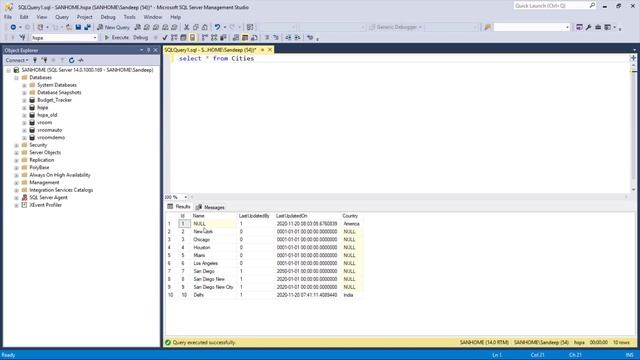The height and width of the screenshot is (360, 640).
Task: Click the Find in Files icon
Action: 487,27
